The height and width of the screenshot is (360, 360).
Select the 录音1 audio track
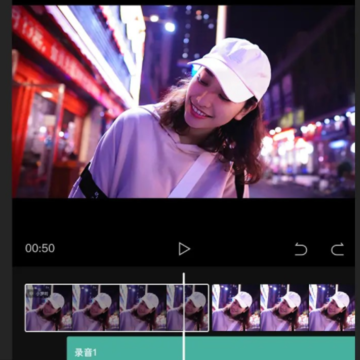coord(211,348)
